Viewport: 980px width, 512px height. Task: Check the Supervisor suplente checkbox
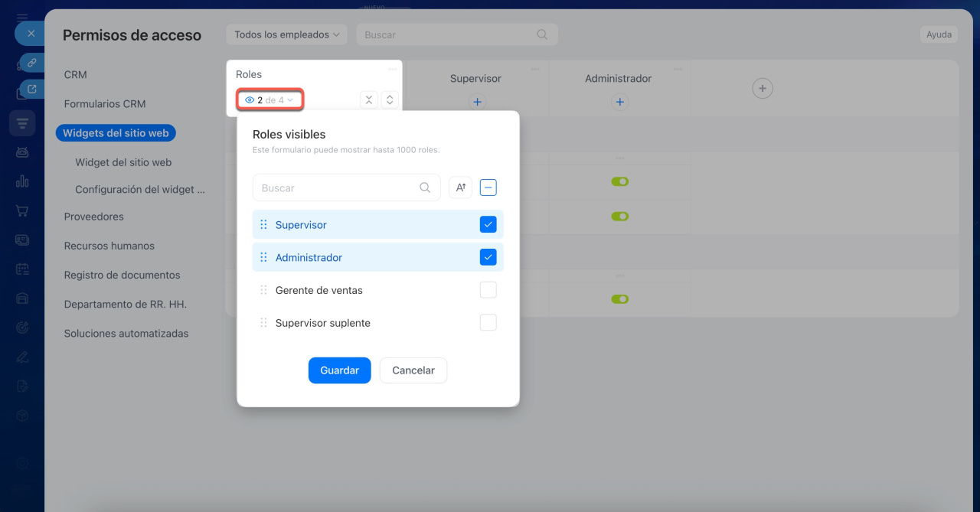pos(488,323)
